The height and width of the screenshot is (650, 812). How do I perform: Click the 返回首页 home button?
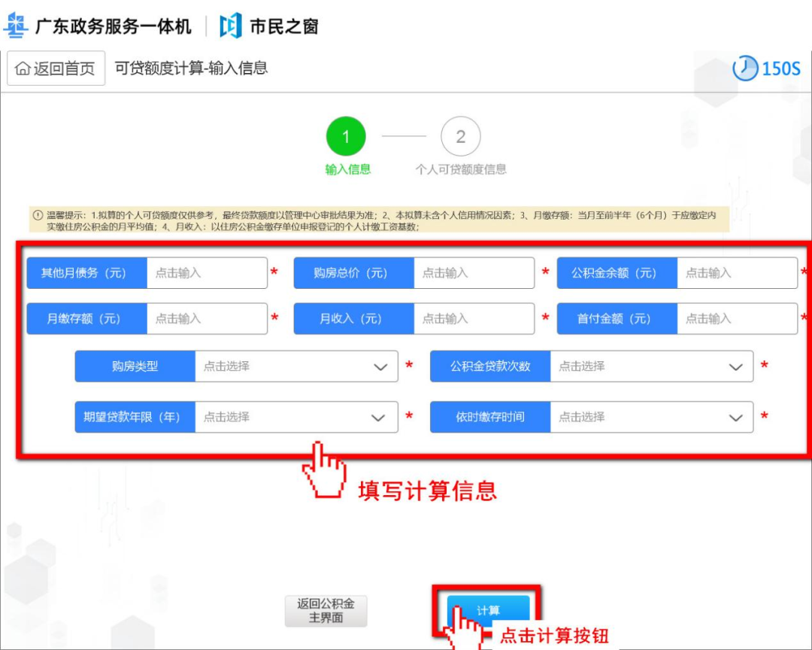[56, 68]
